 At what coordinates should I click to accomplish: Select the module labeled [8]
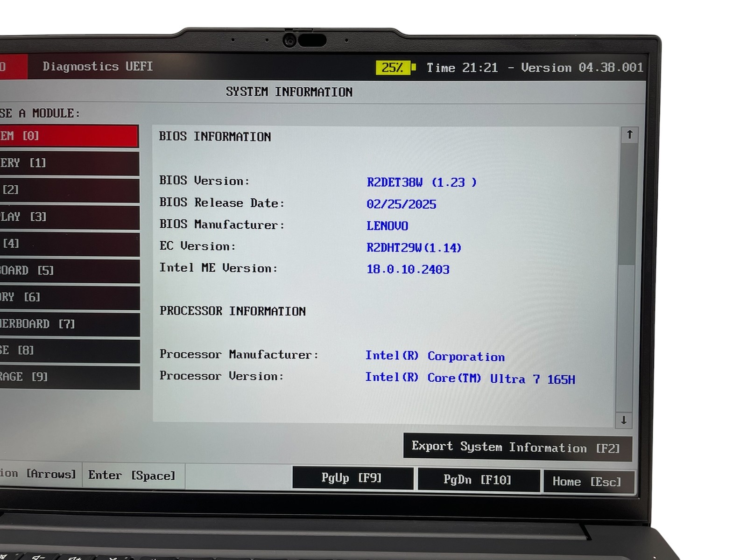(69, 350)
